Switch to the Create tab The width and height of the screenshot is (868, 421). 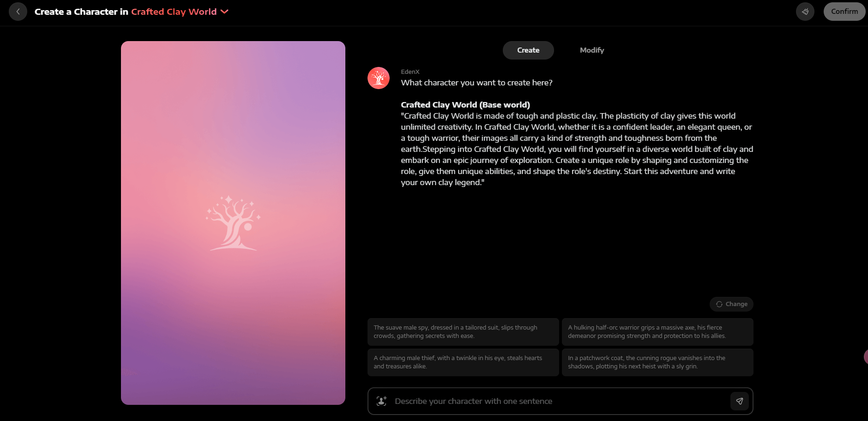(528, 50)
